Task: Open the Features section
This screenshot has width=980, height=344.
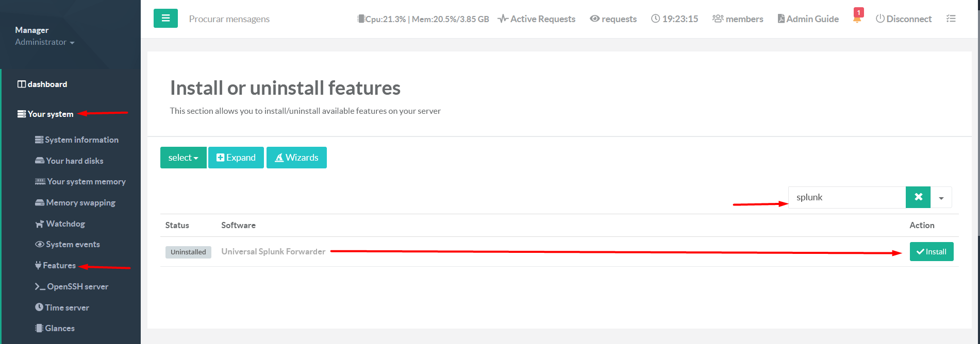Action: click(x=55, y=266)
